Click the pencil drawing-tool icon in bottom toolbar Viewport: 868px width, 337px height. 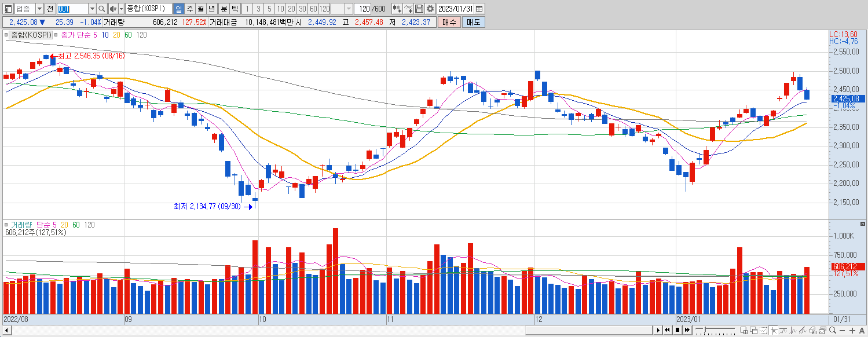point(803,331)
